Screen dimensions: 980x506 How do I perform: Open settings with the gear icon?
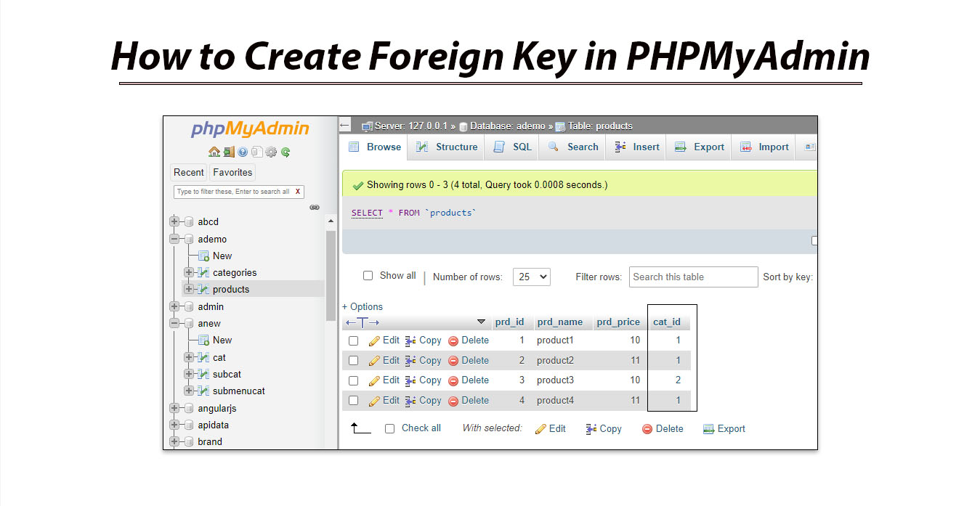tap(270, 152)
